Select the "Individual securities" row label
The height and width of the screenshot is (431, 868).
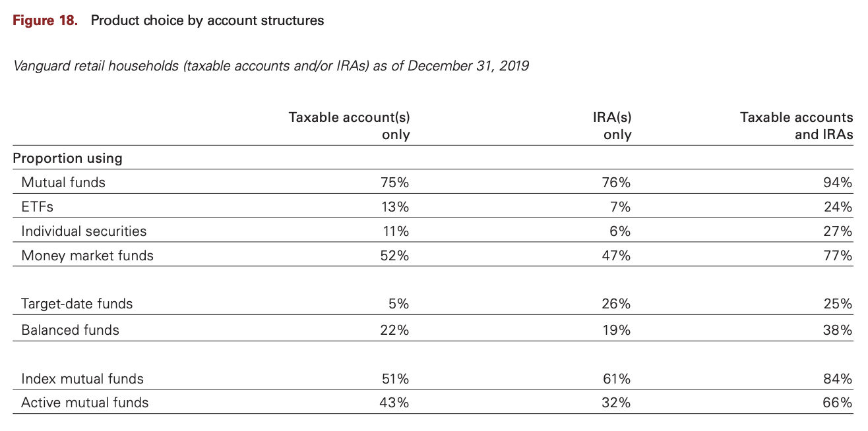(84, 231)
